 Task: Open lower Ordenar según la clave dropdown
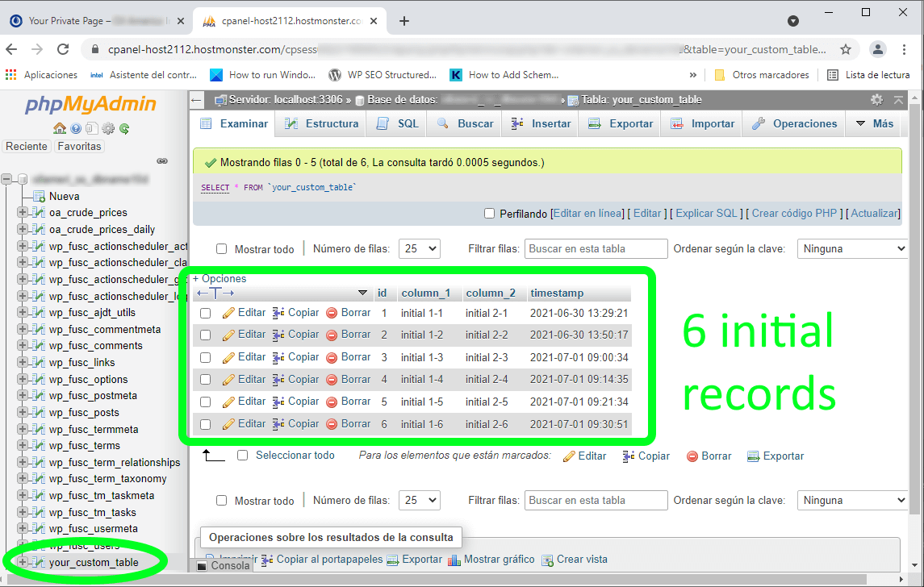coord(853,501)
